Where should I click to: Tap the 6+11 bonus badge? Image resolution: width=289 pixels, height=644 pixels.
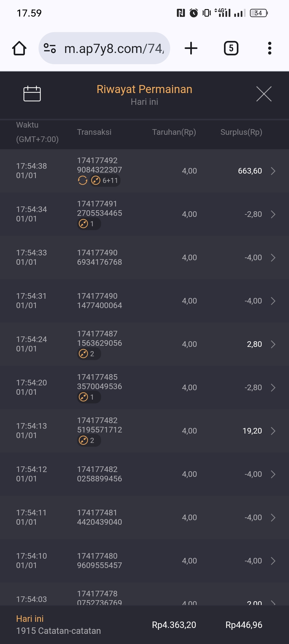tap(105, 181)
